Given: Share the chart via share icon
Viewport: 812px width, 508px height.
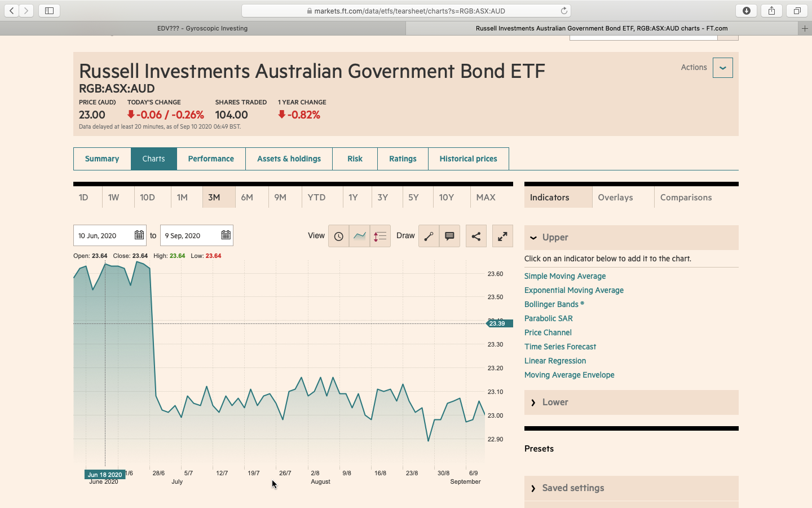Looking at the screenshot, I should [476, 237].
